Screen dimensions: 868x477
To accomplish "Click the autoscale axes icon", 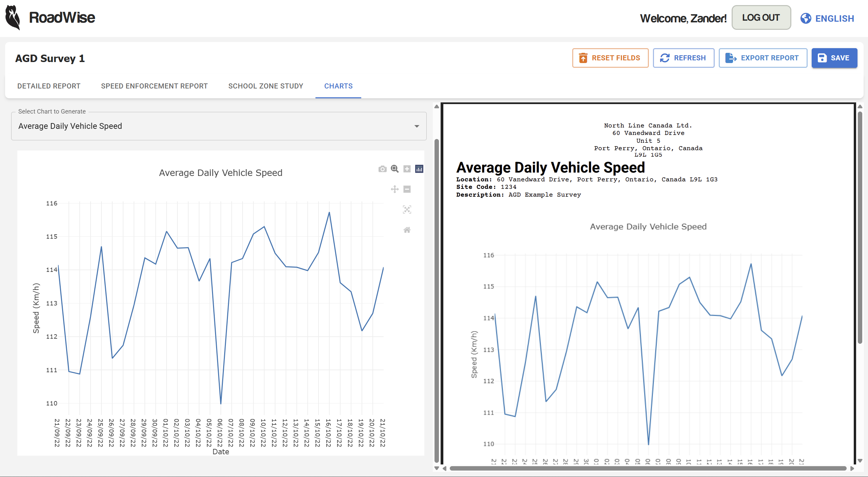I will 407,210.
